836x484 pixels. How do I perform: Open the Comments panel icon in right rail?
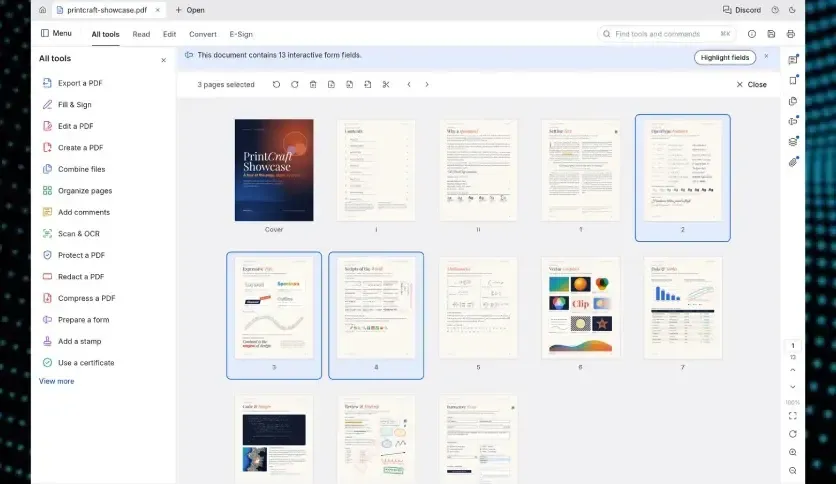tap(793, 60)
